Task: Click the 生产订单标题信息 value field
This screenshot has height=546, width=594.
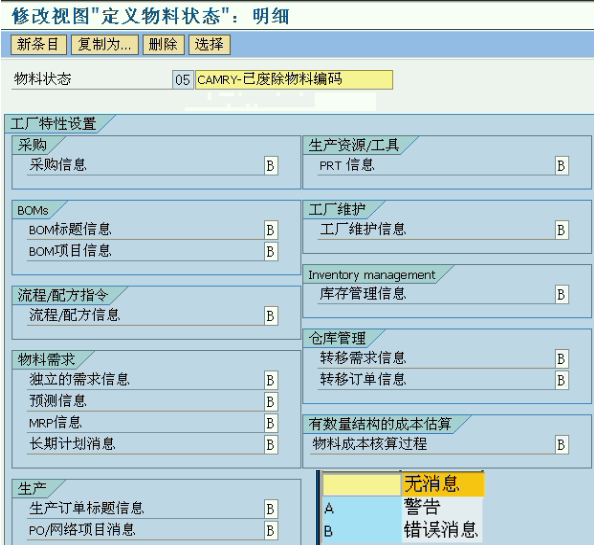Action: coord(271,509)
